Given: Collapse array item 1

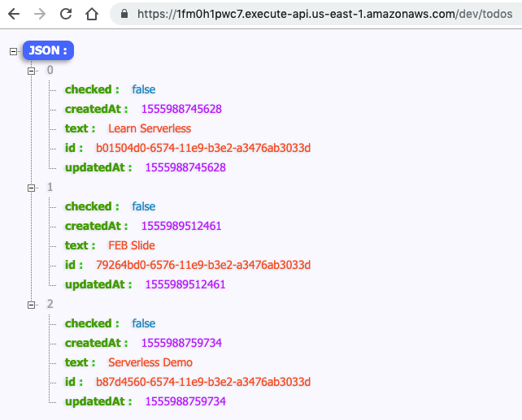Looking at the screenshot, I should (x=31, y=188).
